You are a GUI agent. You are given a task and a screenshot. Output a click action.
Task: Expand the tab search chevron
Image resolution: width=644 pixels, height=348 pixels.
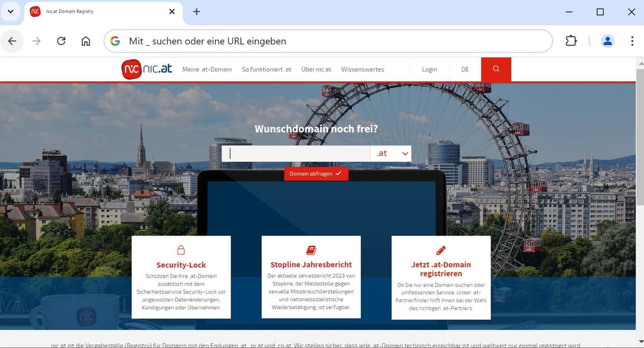[x=10, y=12]
